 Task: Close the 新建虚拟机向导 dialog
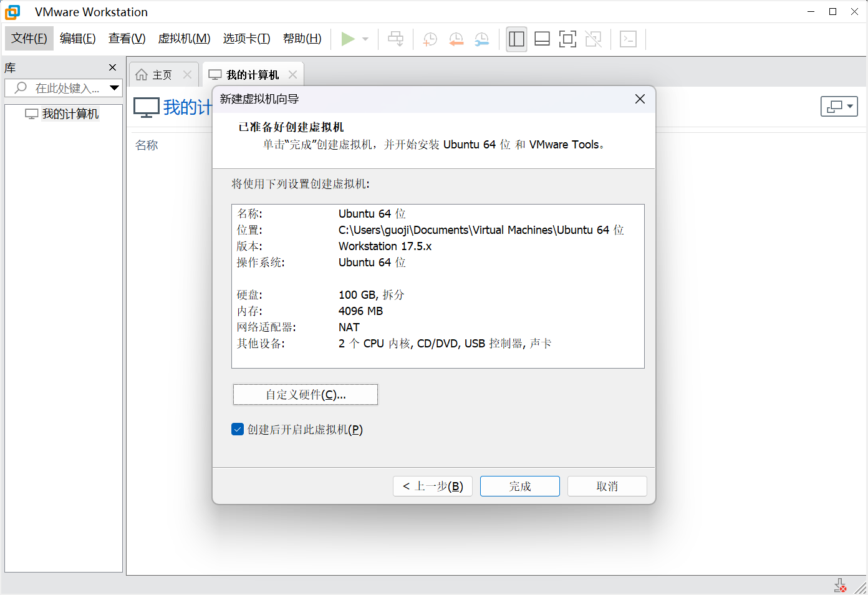[x=640, y=99]
